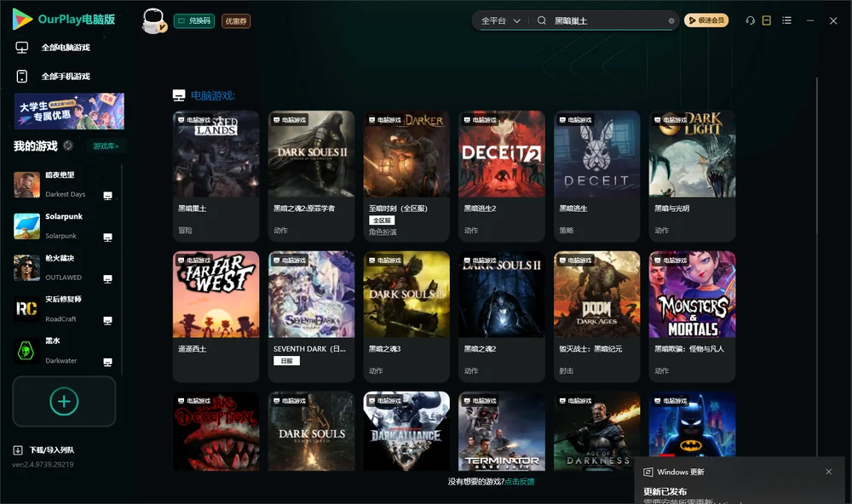
Task: Open OUTLAWED in my games
Action: tap(66, 267)
